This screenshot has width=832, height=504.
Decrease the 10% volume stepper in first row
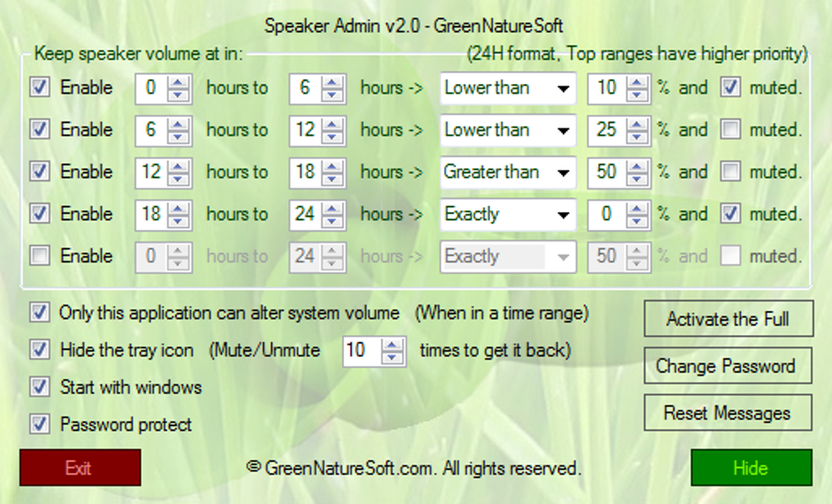pos(637,95)
